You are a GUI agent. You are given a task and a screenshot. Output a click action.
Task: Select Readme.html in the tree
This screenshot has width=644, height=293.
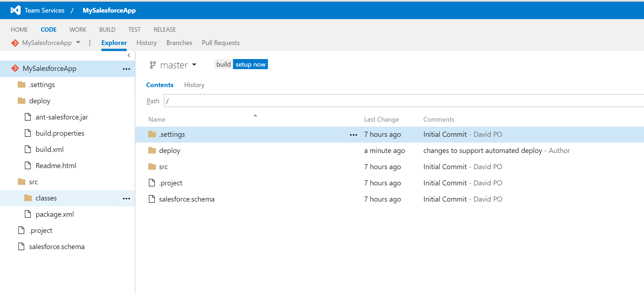56,166
